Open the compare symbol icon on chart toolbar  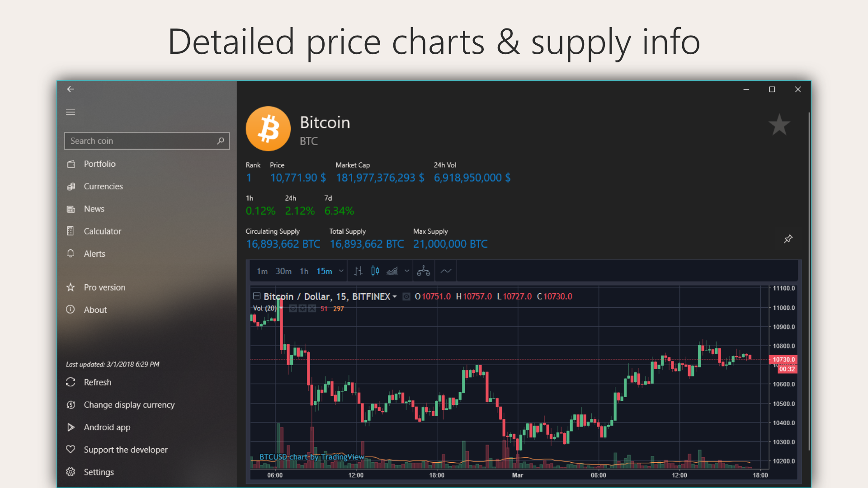(424, 271)
